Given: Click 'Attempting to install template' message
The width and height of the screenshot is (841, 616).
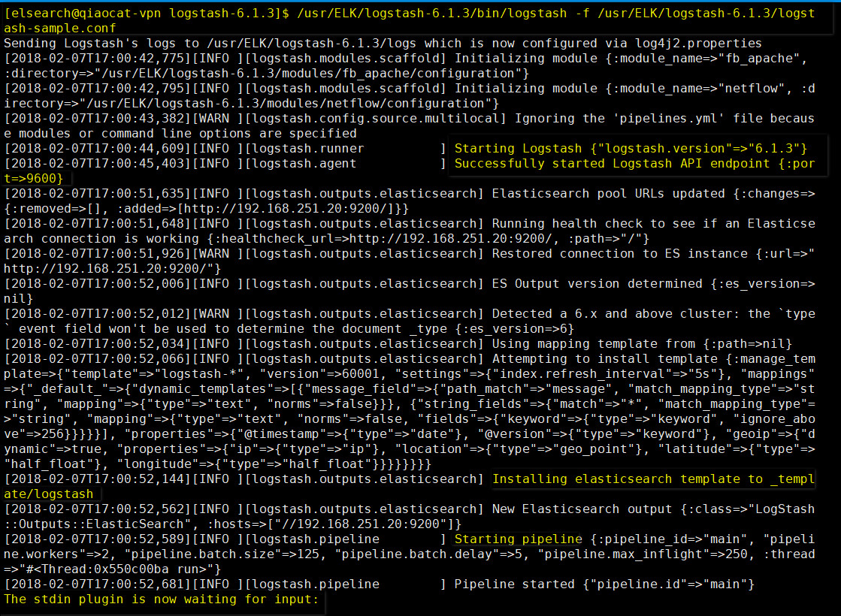Looking at the screenshot, I should coord(604,358).
